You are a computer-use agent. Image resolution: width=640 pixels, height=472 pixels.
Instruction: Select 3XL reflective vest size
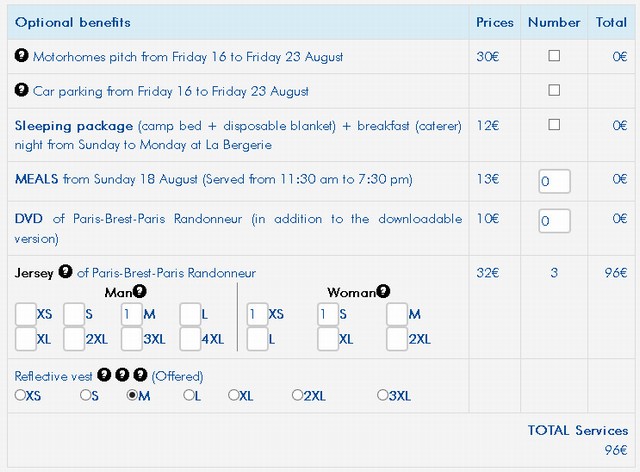tap(383, 395)
